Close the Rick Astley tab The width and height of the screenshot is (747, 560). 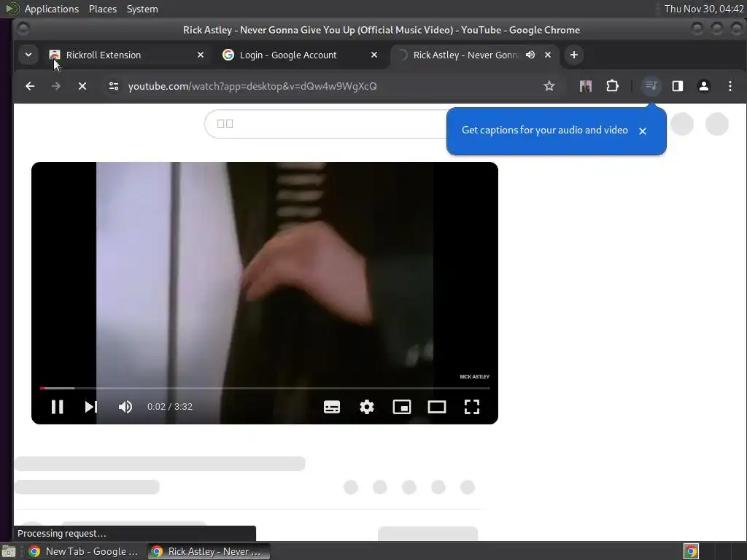(548, 55)
